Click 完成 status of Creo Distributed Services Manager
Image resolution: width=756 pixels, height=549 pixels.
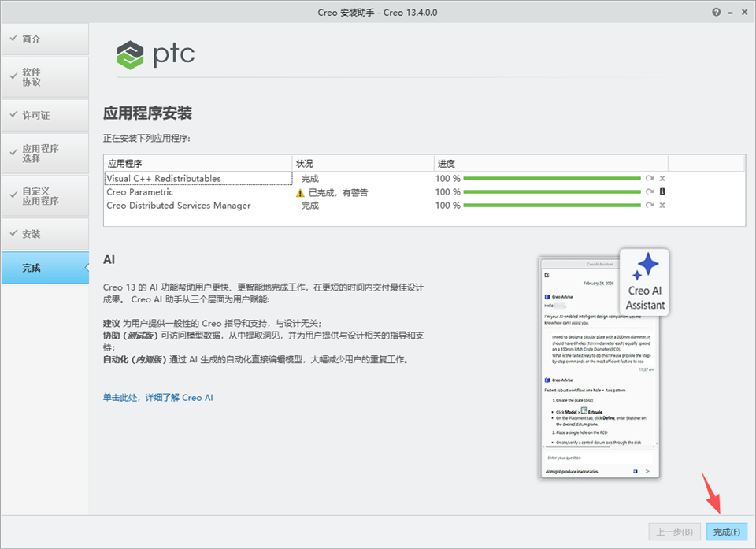click(x=310, y=206)
